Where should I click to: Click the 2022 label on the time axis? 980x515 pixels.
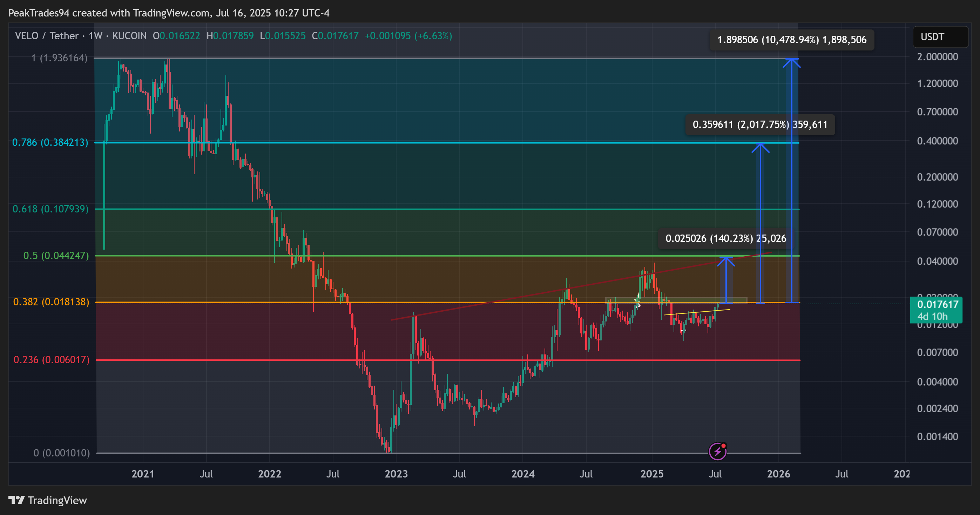270,474
